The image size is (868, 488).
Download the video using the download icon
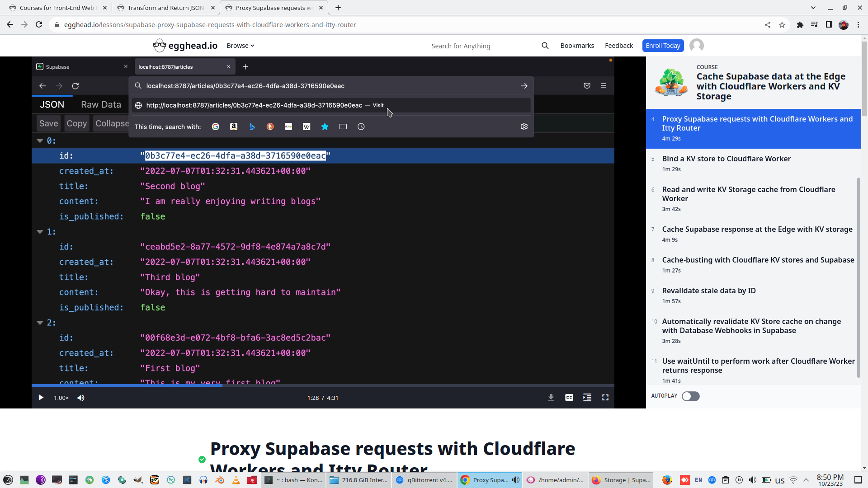[x=551, y=398]
